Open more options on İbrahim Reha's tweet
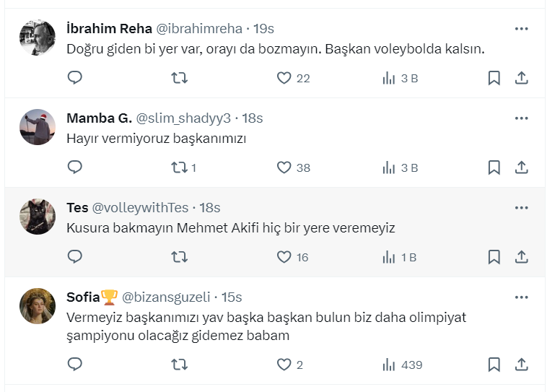The width and height of the screenshot is (555, 392). coord(522,29)
